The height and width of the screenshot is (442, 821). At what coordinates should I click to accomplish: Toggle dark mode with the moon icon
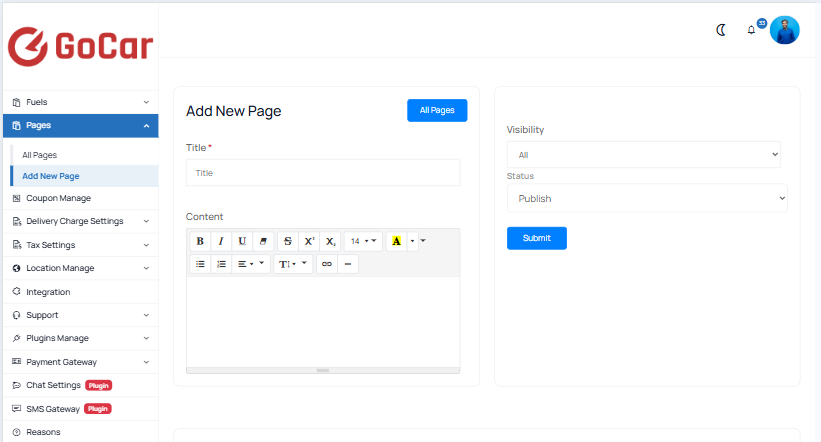[x=720, y=30]
